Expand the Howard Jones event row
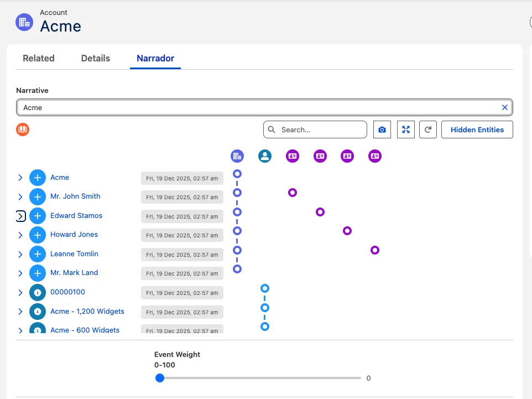 pos(20,235)
